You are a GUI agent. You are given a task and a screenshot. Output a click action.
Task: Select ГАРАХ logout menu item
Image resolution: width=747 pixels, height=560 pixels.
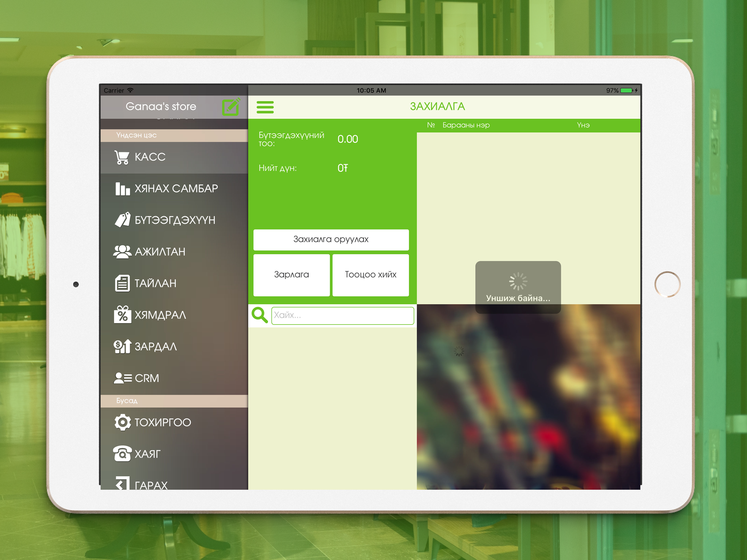pos(174,480)
